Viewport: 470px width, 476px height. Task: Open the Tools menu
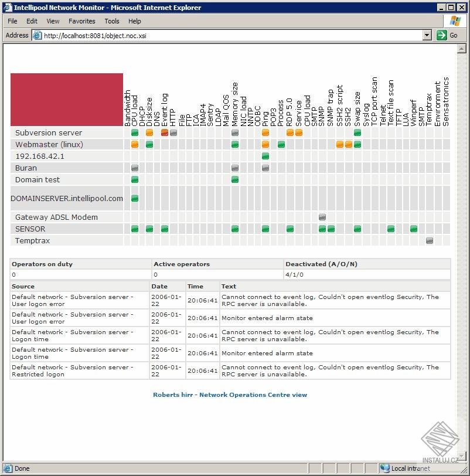click(111, 21)
